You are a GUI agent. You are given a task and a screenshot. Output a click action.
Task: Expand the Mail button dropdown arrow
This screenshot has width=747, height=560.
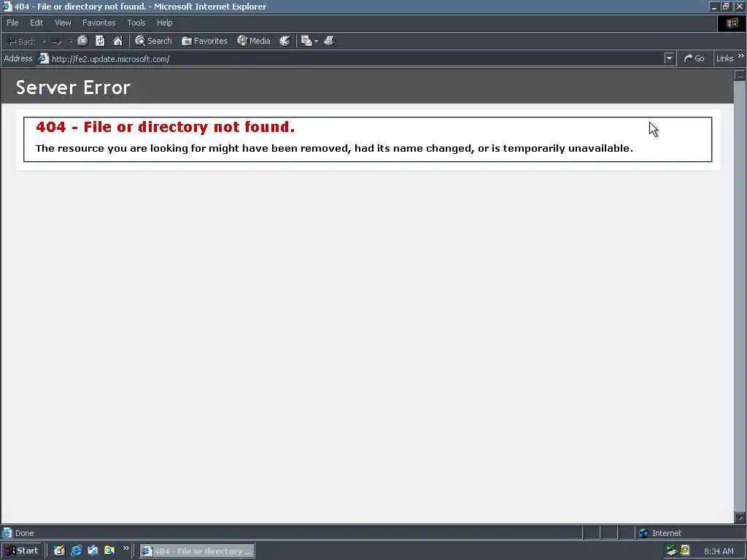(x=317, y=42)
